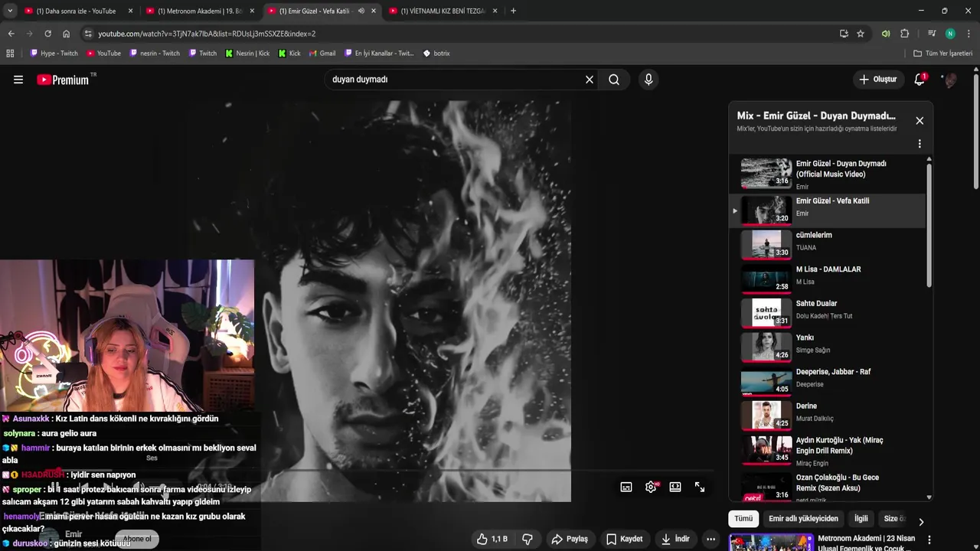This screenshot has height=551, width=980.
Task: Save the video with Kaydet
Action: pos(625,539)
